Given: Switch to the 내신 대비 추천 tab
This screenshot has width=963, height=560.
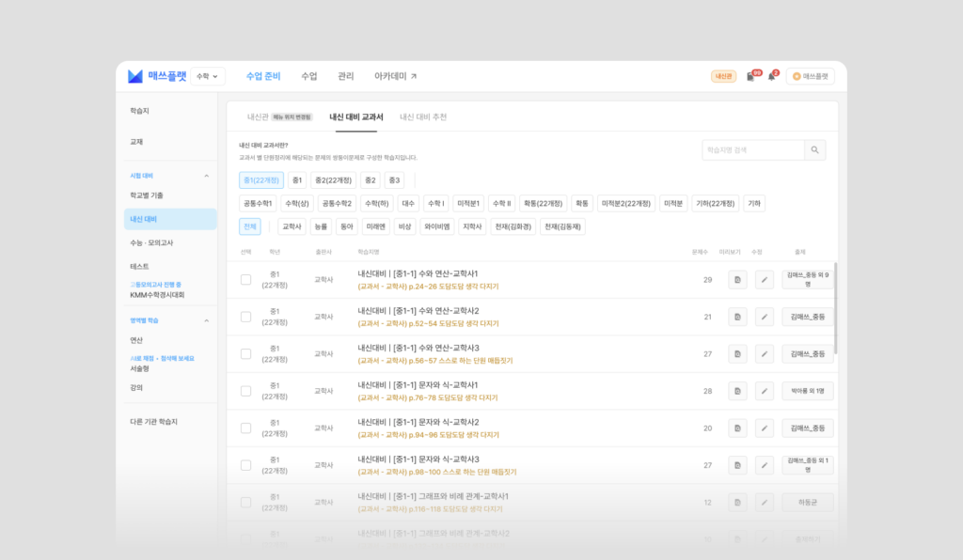Looking at the screenshot, I should point(423,117).
